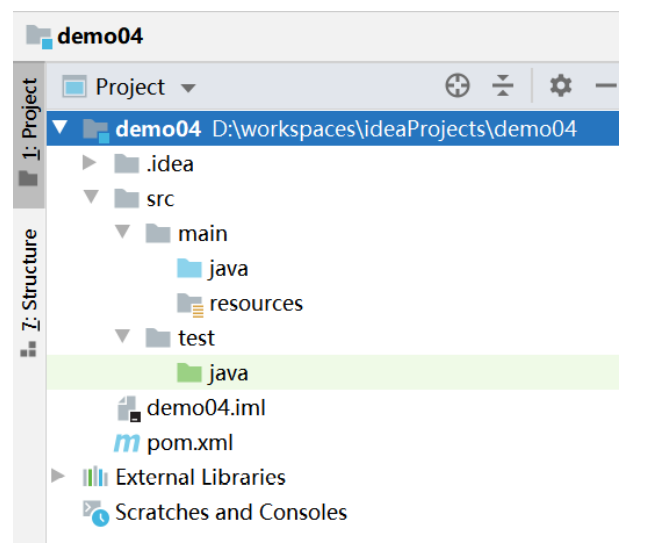Screen dimensions: 651x549
Task: Select the .idea tree row label
Action: click(x=170, y=164)
